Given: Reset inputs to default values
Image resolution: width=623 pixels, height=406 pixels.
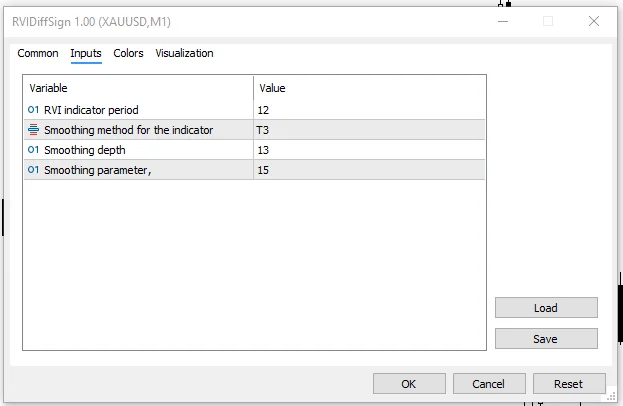Looking at the screenshot, I should 569,384.
